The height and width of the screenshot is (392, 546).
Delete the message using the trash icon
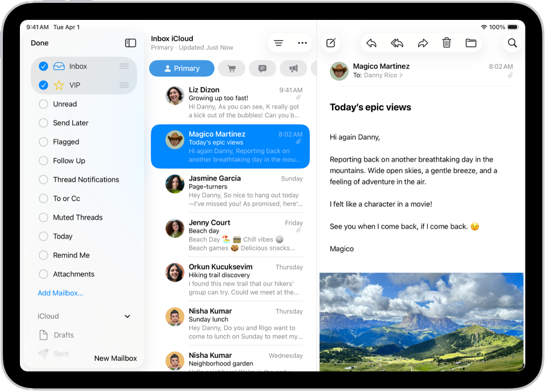click(x=446, y=43)
